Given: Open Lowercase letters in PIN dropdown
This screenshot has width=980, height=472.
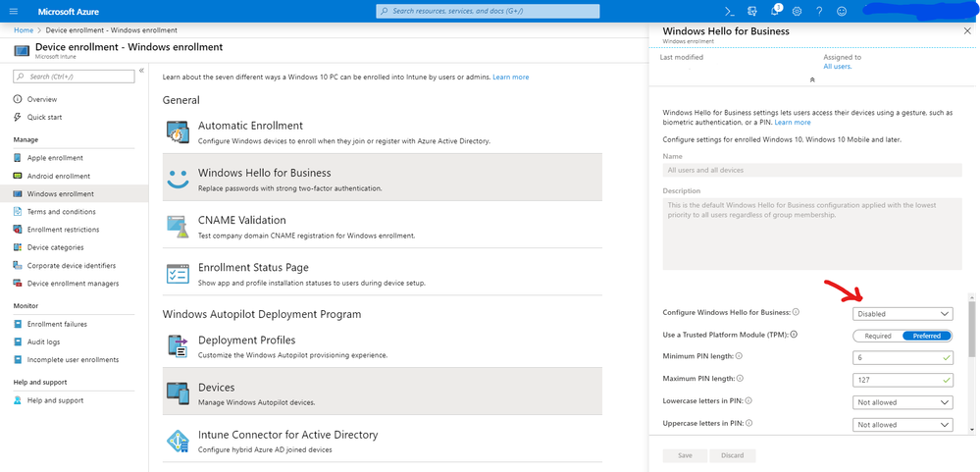Looking at the screenshot, I should pyautogui.click(x=903, y=402).
